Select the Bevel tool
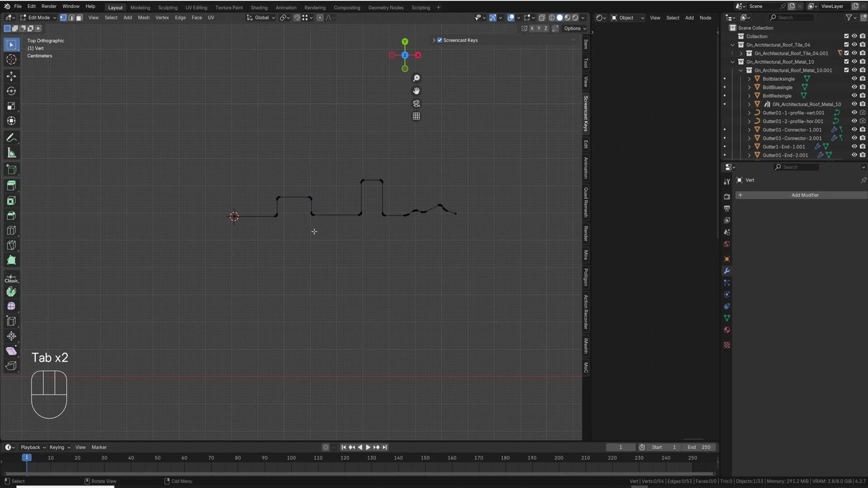 pos(11,216)
